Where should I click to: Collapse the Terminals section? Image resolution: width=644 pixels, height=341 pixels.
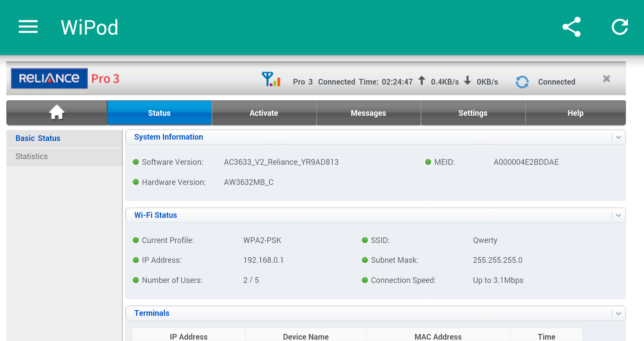point(619,313)
